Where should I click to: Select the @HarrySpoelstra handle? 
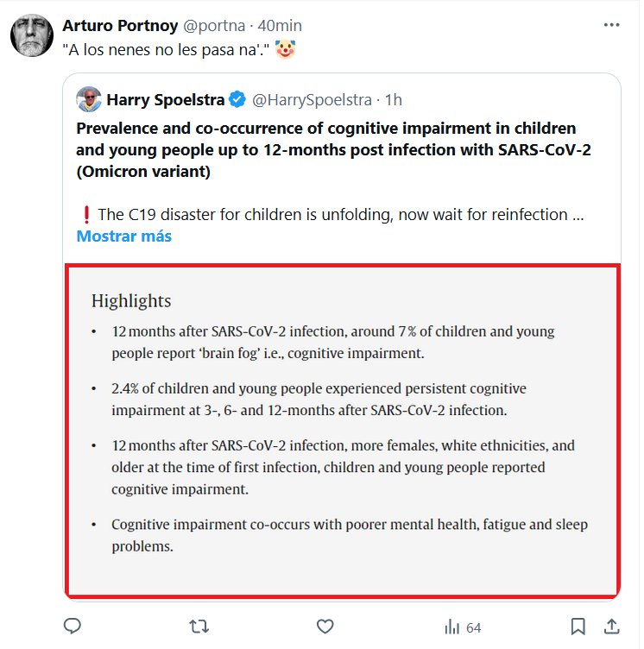pyautogui.click(x=313, y=100)
